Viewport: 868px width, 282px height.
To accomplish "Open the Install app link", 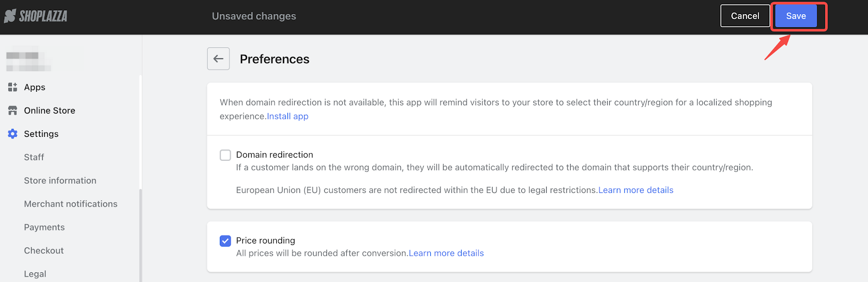I will [288, 116].
